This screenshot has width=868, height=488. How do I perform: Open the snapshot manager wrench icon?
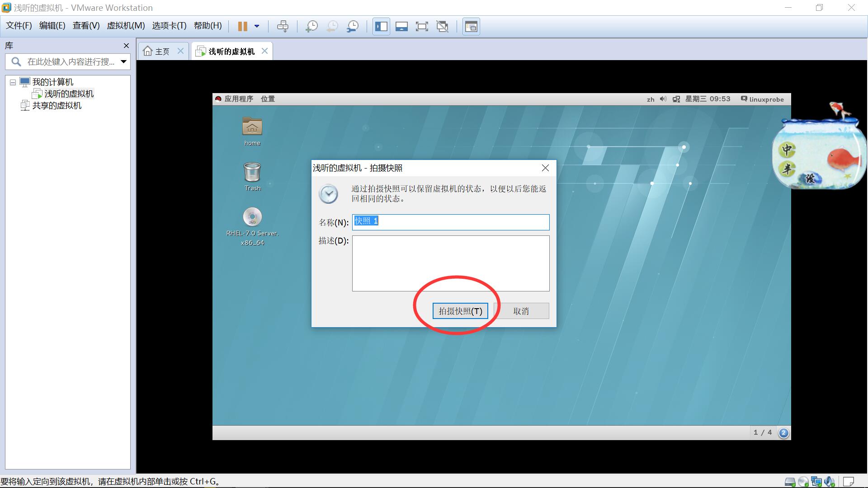pyautogui.click(x=353, y=26)
